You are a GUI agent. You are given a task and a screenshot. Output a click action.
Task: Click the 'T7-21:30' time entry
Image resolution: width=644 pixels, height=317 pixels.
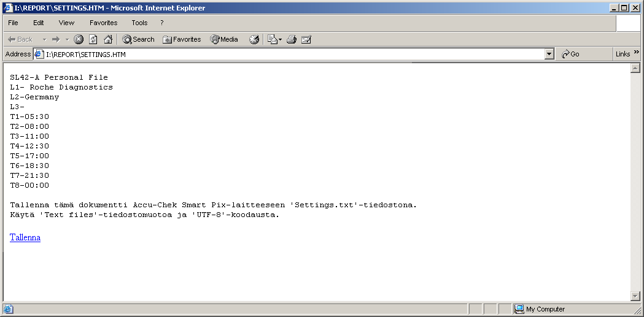pyautogui.click(x=29, y=176)
